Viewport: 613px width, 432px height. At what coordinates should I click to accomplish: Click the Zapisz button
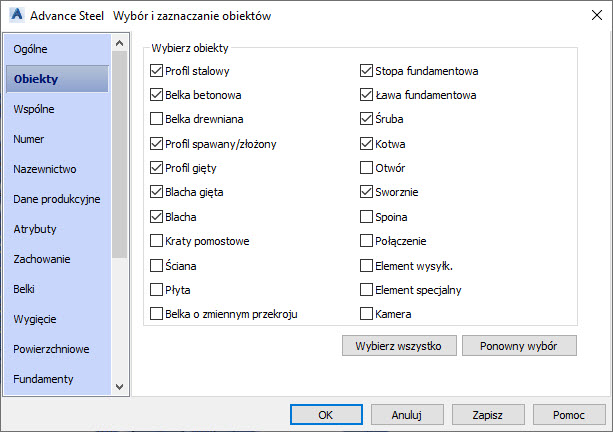(489, 414)
